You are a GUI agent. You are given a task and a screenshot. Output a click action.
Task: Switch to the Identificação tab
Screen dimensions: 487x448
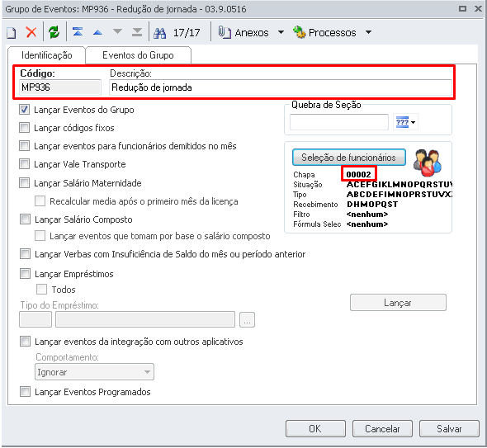46,55
